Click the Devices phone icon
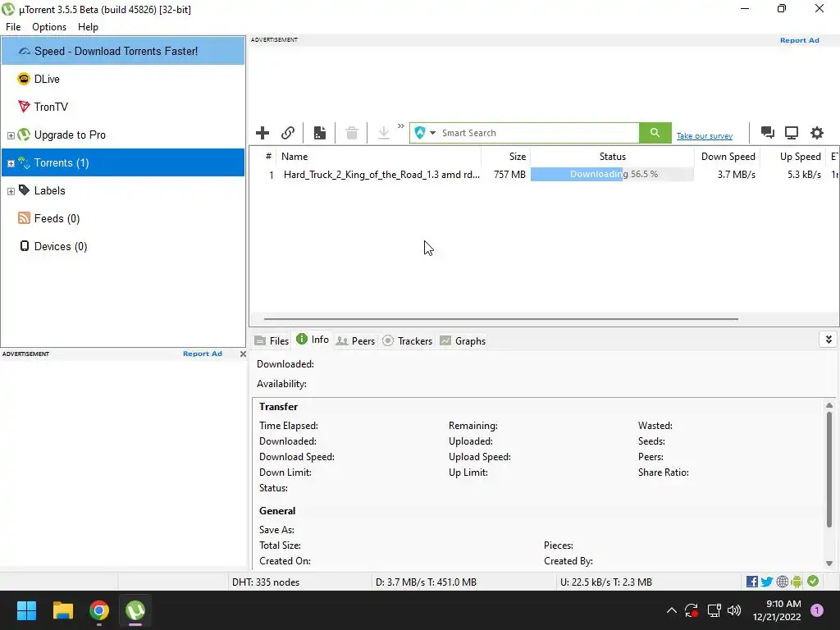 point(24,246)
